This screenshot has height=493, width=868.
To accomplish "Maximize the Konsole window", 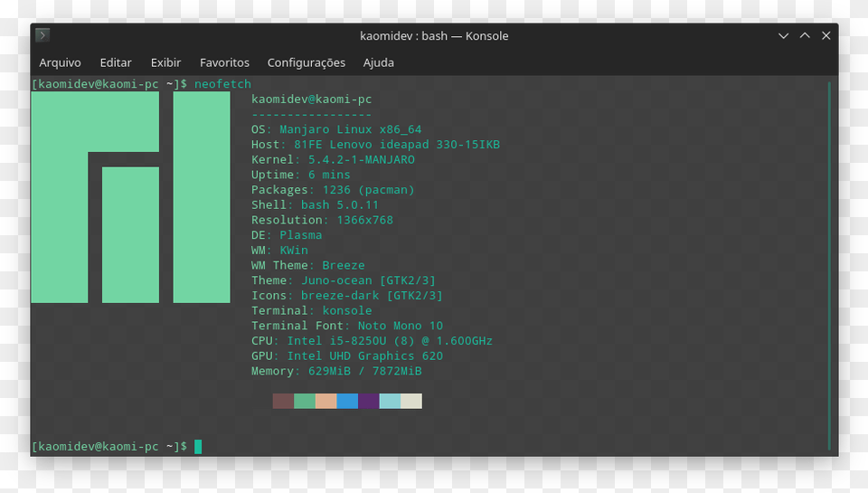I will (x=805, y=35).
